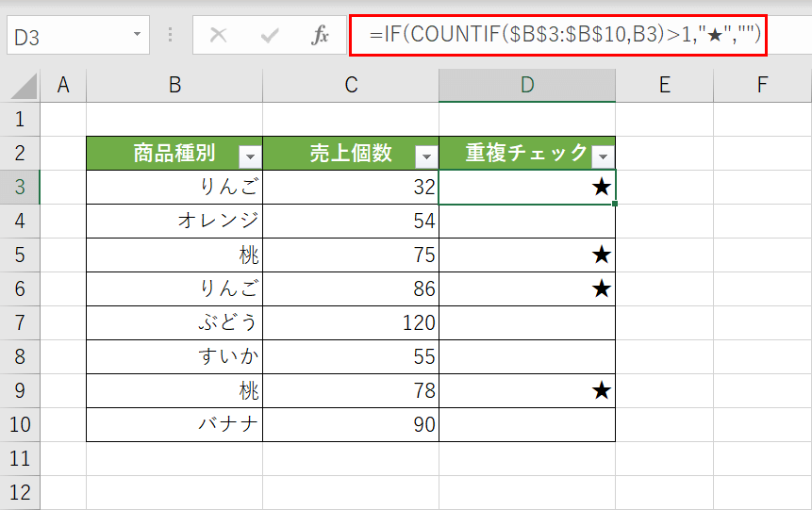
Task: Select row 9 header
Action: pyautogui.click(x=20, y=390)
